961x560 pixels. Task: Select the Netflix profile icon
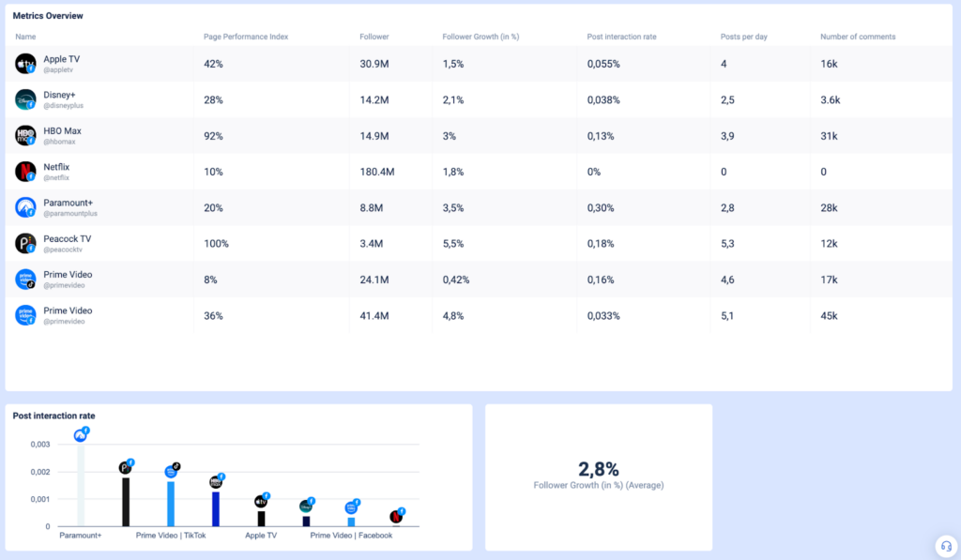24,172
